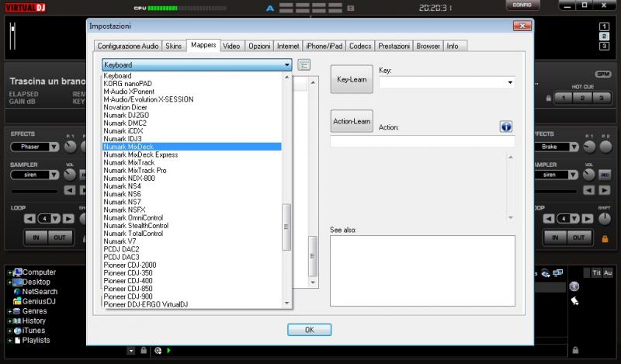Click the loop left arrow on right deck

549,219
